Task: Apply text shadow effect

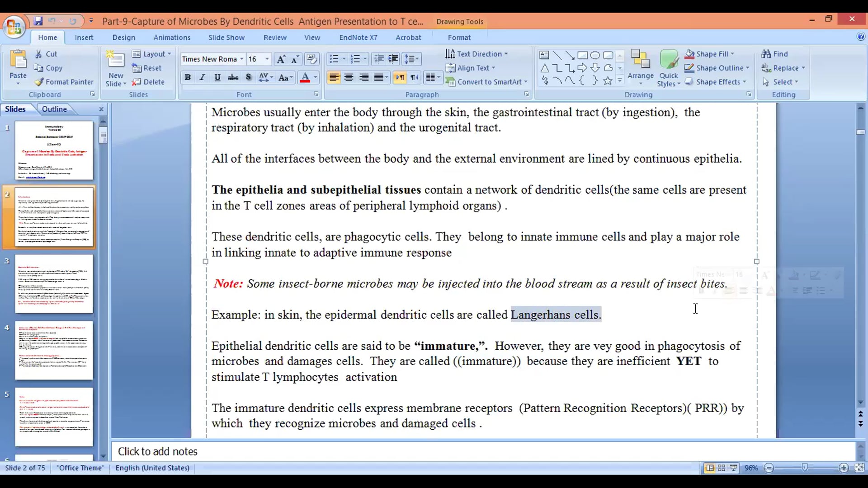Action: 248,78
